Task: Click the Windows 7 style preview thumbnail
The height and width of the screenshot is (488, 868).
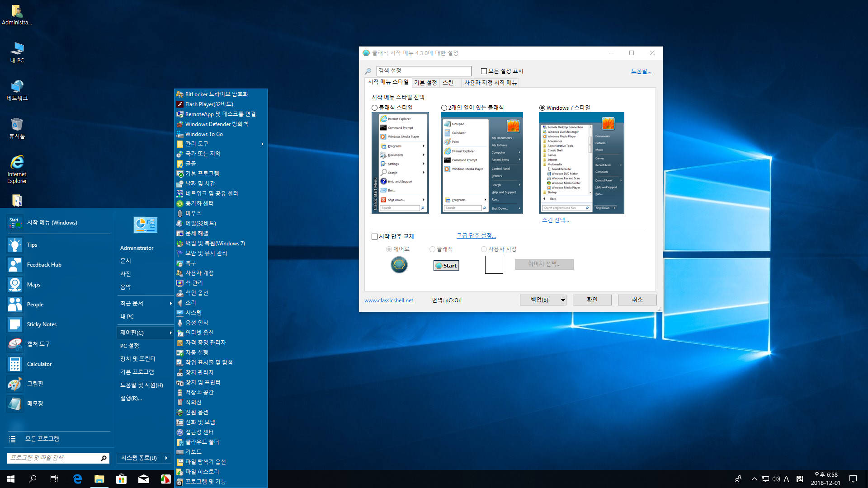Action: tap(581, 163)
